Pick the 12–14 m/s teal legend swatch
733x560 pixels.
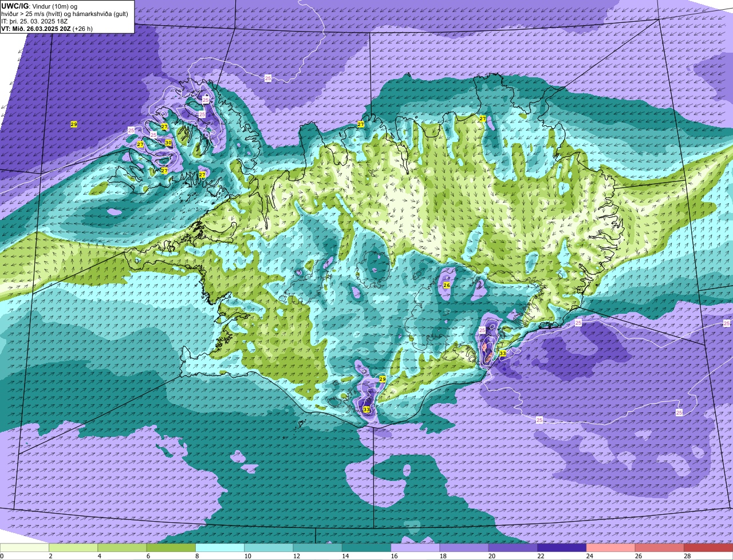(x=318, y=547)
